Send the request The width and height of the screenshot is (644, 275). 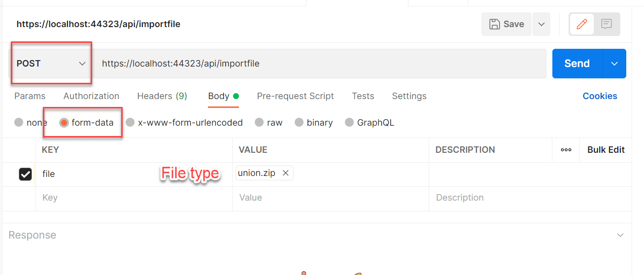[x=577, y=64]
